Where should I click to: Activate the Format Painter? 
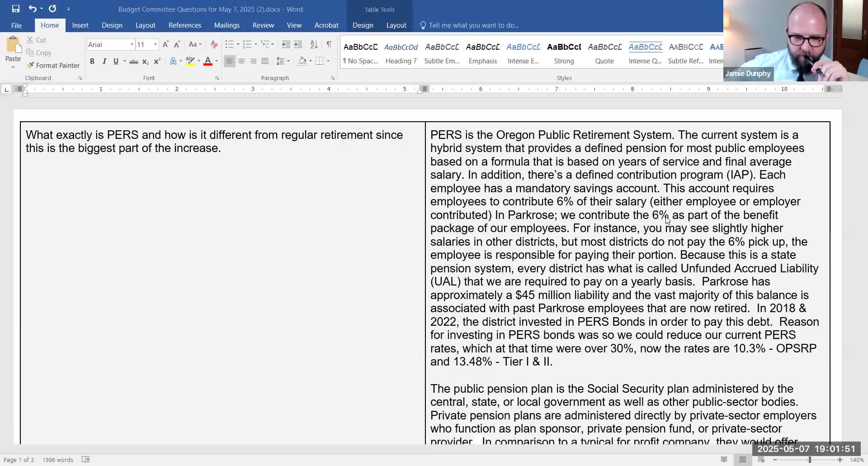tap(53, 66)
